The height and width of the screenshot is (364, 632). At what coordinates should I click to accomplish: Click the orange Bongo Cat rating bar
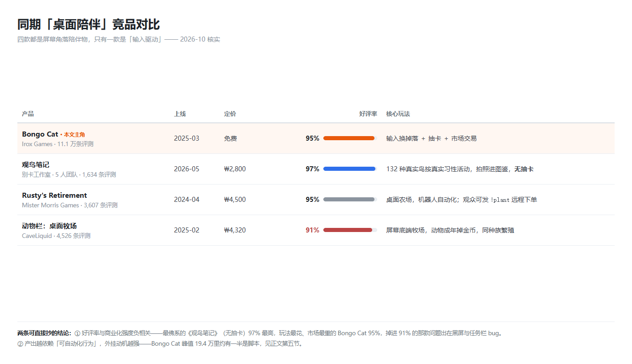[x=350, y=138]
